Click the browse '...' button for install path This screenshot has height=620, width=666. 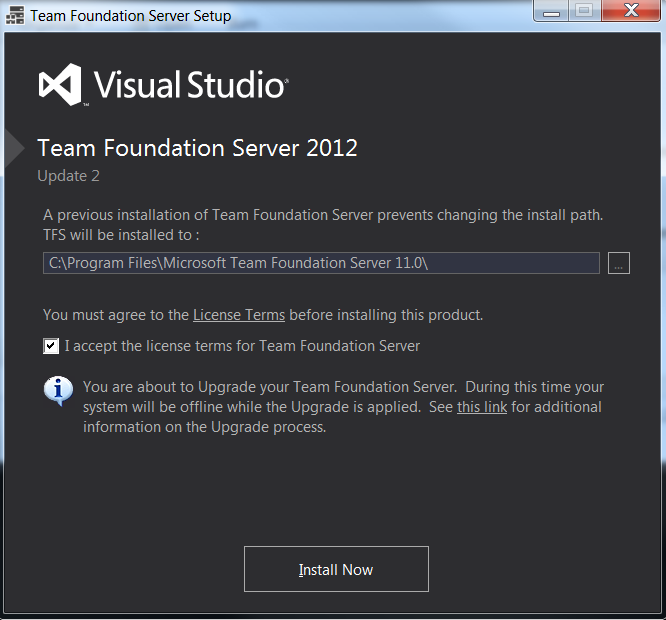618,263
